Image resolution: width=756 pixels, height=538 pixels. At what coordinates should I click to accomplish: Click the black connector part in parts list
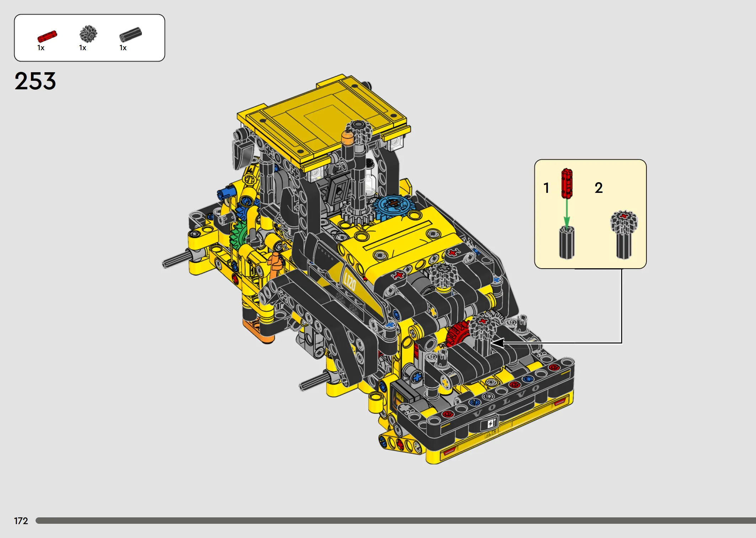coord(131,35)
